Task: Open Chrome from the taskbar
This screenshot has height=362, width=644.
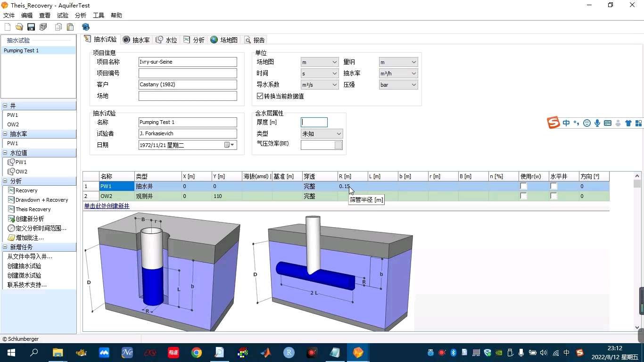Action: coord(197,353)
